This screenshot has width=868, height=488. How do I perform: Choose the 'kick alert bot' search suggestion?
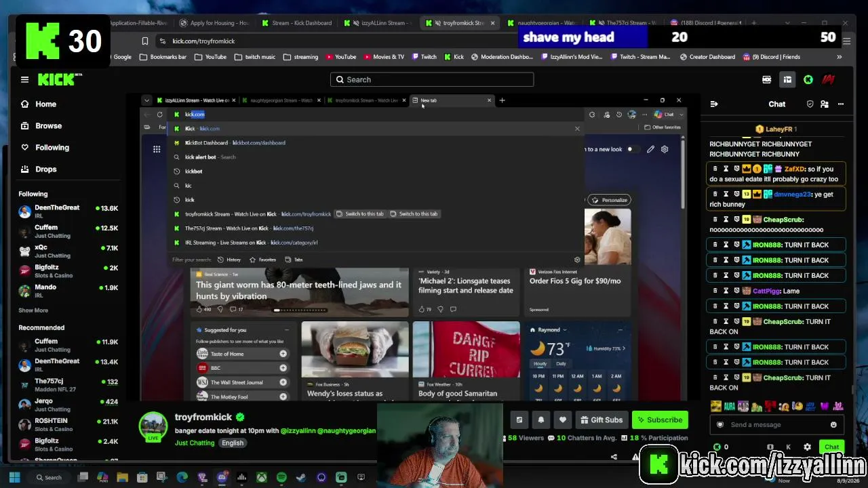tap(375, 157)
